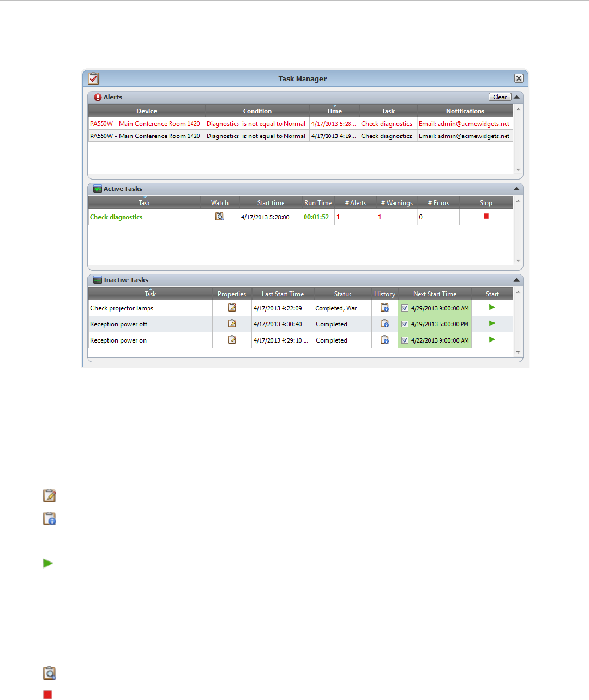Screen dimensions: 589x700
Task: Collapse the Alerts panel
Action: 516,97
